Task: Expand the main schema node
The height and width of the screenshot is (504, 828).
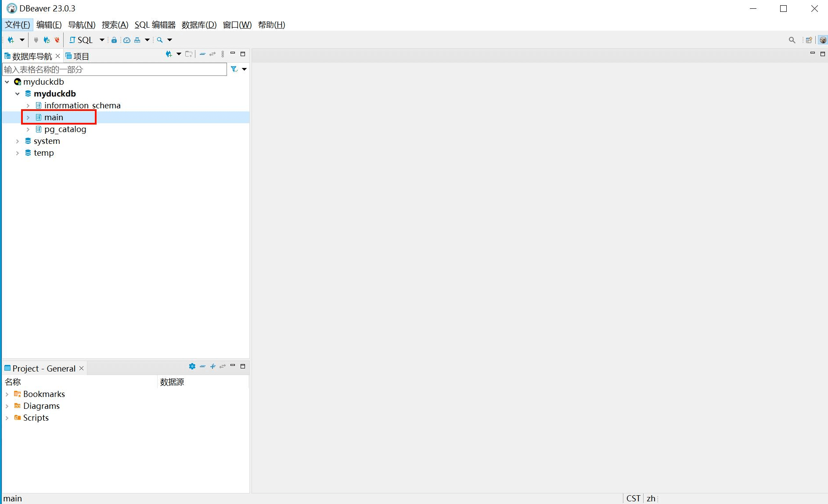Action: 28,118
